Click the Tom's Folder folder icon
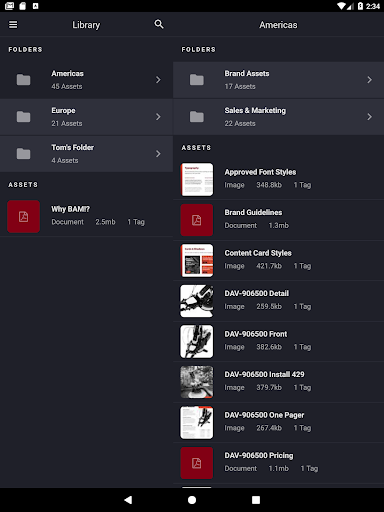The height and width of the screenshot is (512, 384). [23, 154]
